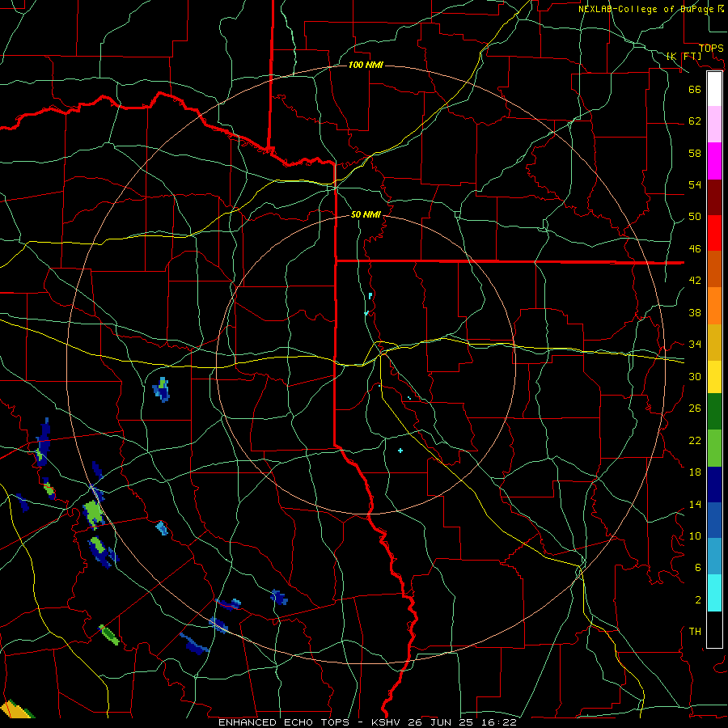Click the '10' scale value
728x728 pixels.
pyautogui.click(x=695, y=535)
